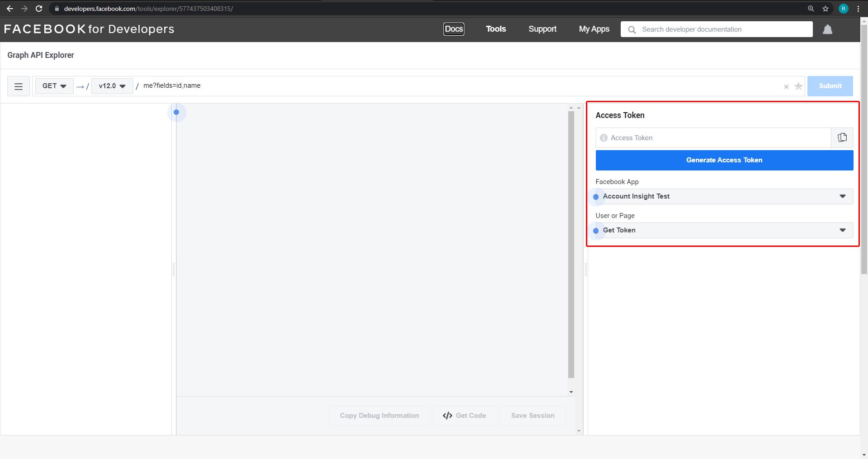
Task: Click the hint dot beside Account Insight Test
Action: pyautogui.click(x=596, y=197)
